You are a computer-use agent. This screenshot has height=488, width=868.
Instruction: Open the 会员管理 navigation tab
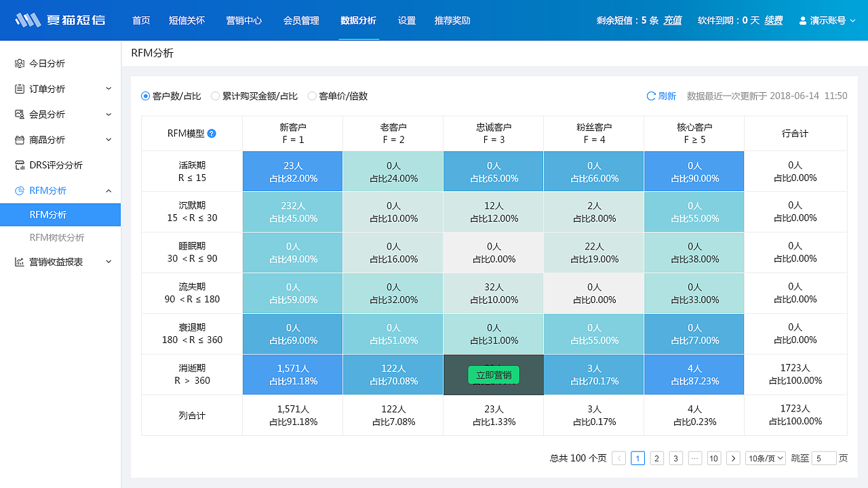coord(301,20)
